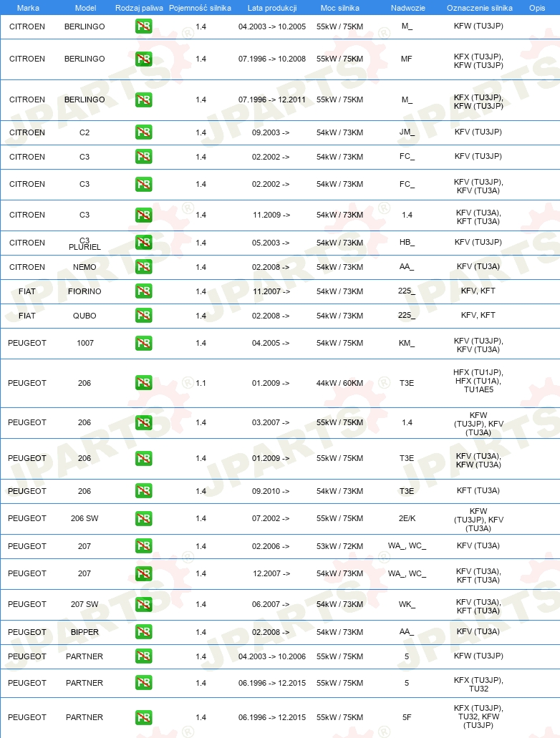Click the 1.1 engine capacity cell
Viewport: 560px width, 738px height.
[x=201, y=383]
